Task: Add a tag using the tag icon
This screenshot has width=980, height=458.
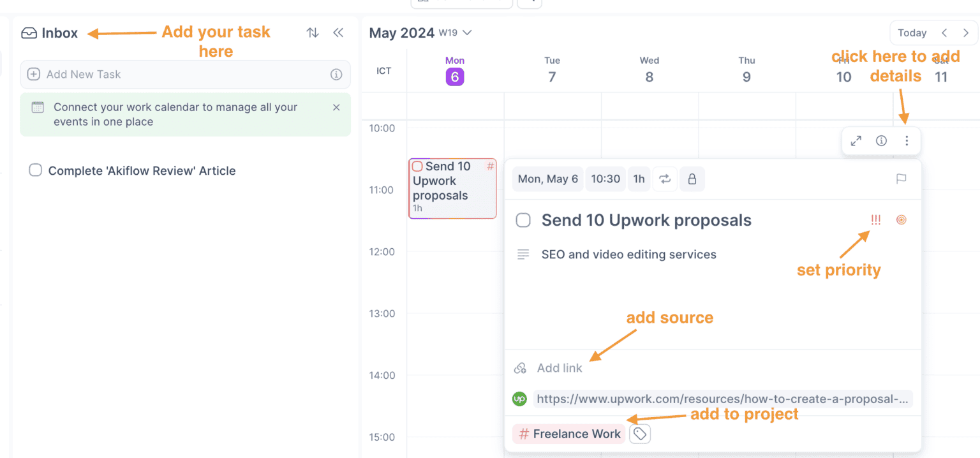Action: (x=640, y=434)
